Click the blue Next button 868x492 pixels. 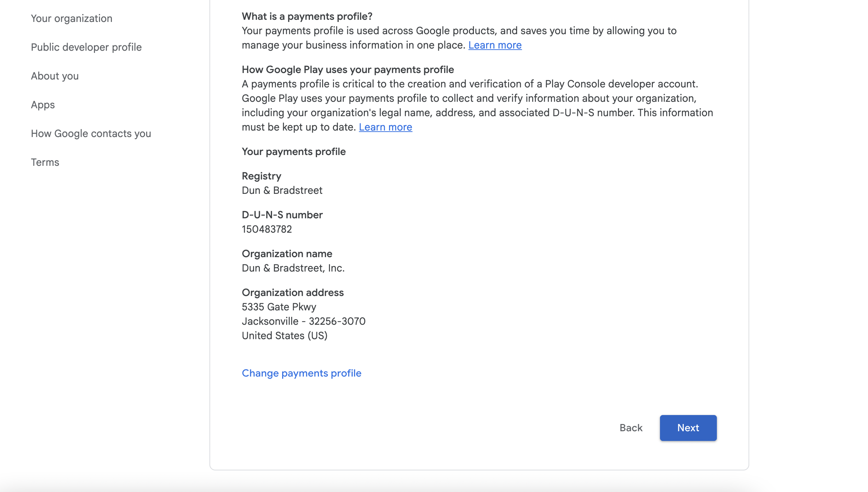688,428
